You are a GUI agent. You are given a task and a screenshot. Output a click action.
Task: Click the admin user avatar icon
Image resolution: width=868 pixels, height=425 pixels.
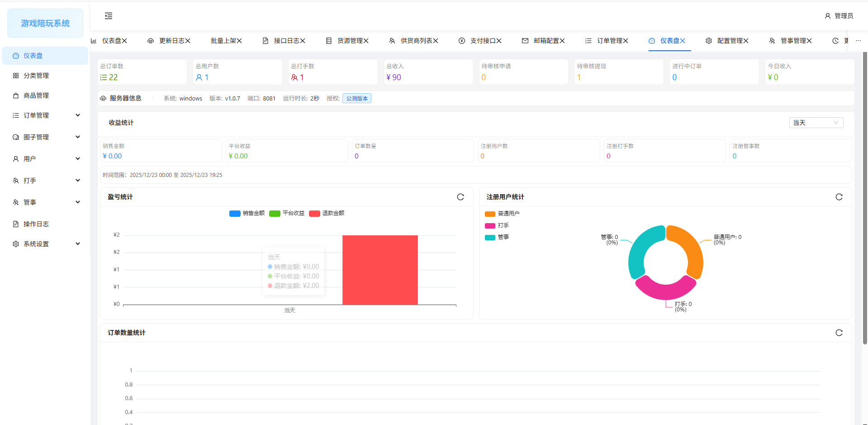[x=828, y=16]
